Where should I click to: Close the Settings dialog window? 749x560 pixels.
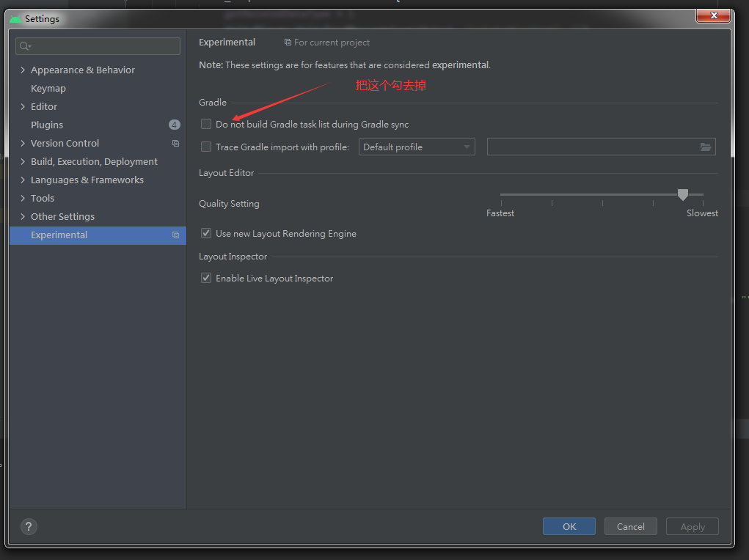[x=714, y=15]
